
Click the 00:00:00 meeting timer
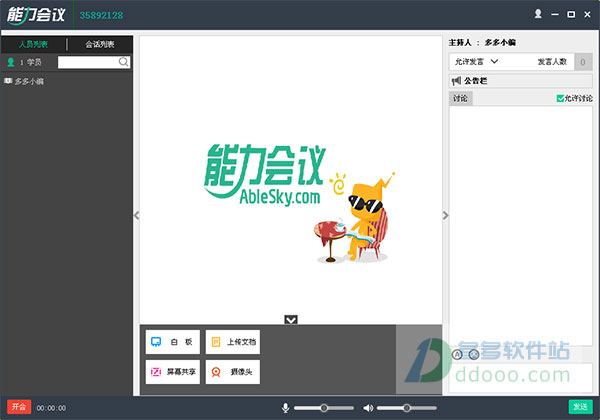[x=51, y=408]
